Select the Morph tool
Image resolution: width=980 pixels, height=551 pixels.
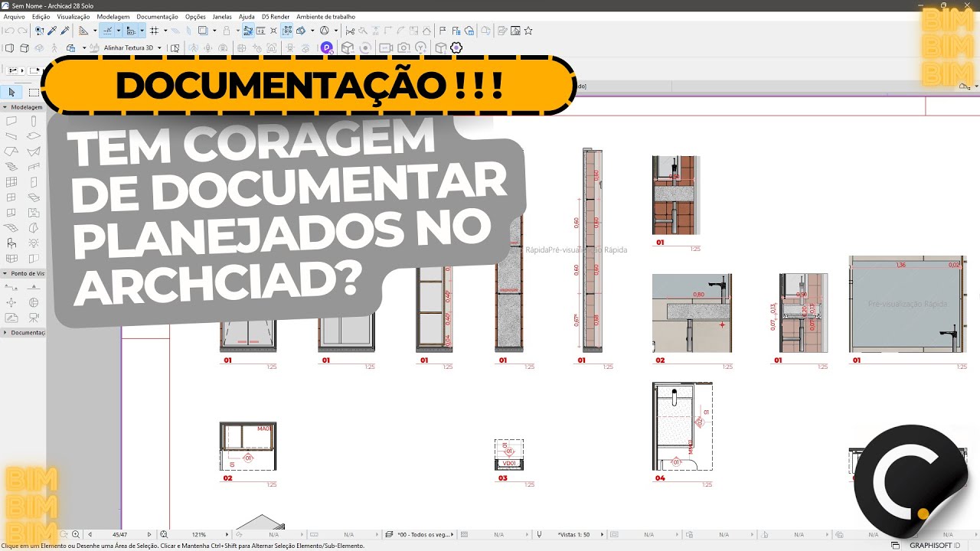33,227
